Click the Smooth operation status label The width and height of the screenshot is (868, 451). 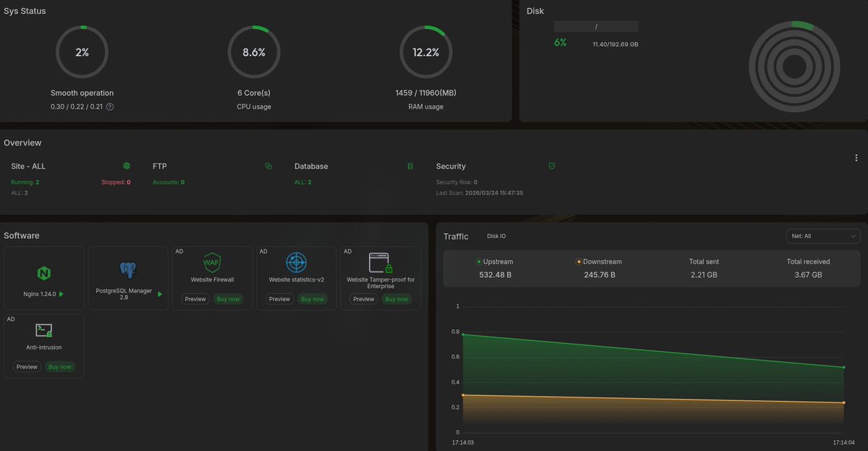click(82, 93)
